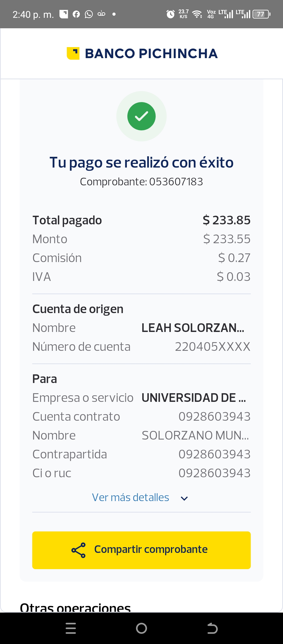Screen dimensions: 283x644
Task: Tap the Android home circle button
Action: click(141, 628)
